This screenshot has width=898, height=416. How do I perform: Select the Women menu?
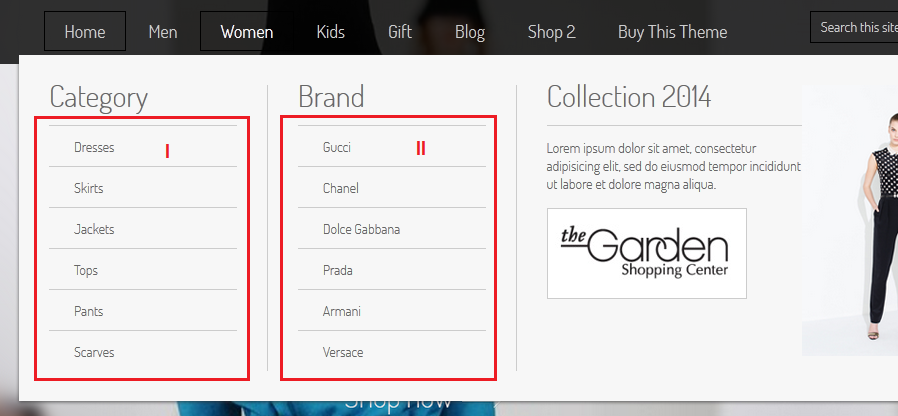(246, 32)
